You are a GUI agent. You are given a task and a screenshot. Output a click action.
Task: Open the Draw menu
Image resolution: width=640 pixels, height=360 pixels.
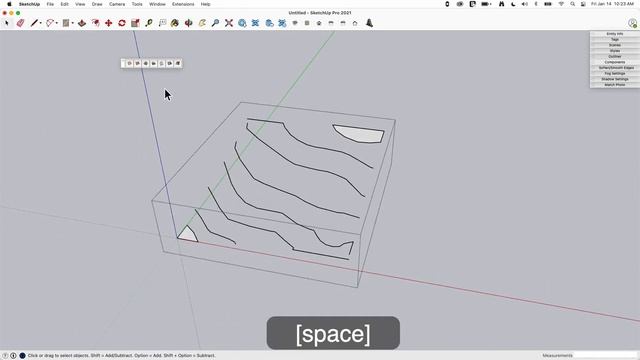tap(97, 4)
